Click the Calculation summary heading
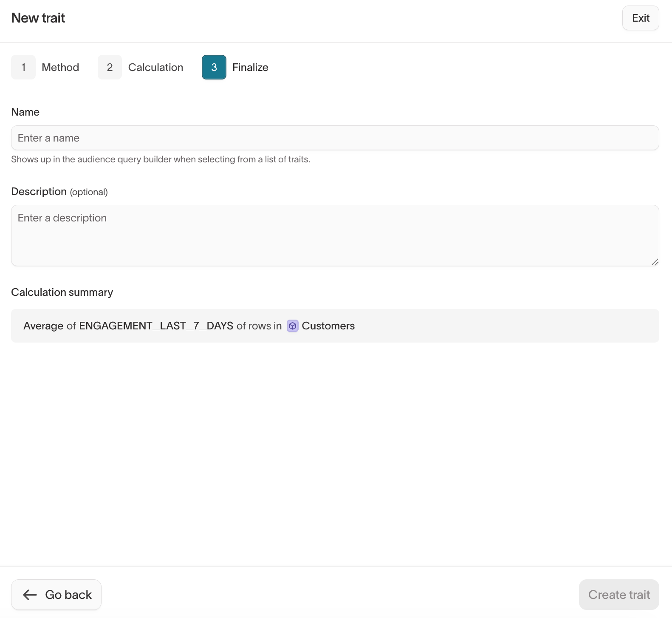 coord(62,292)
